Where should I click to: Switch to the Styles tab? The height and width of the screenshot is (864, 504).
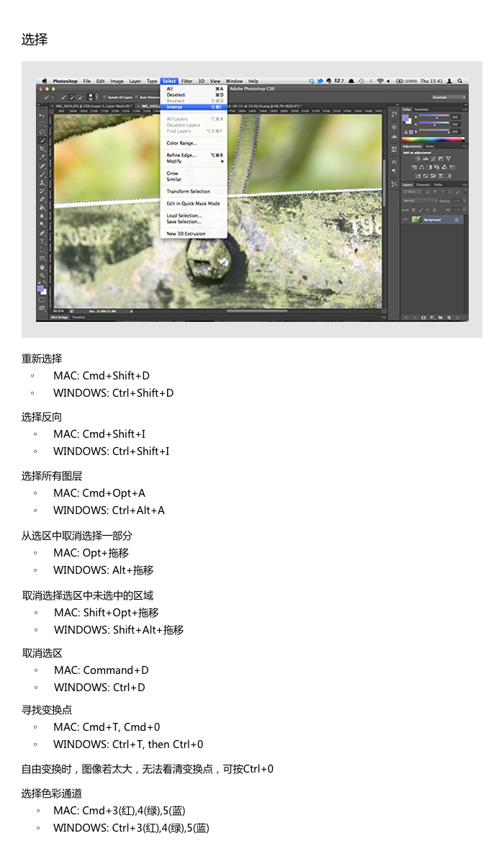click(430, 146)
